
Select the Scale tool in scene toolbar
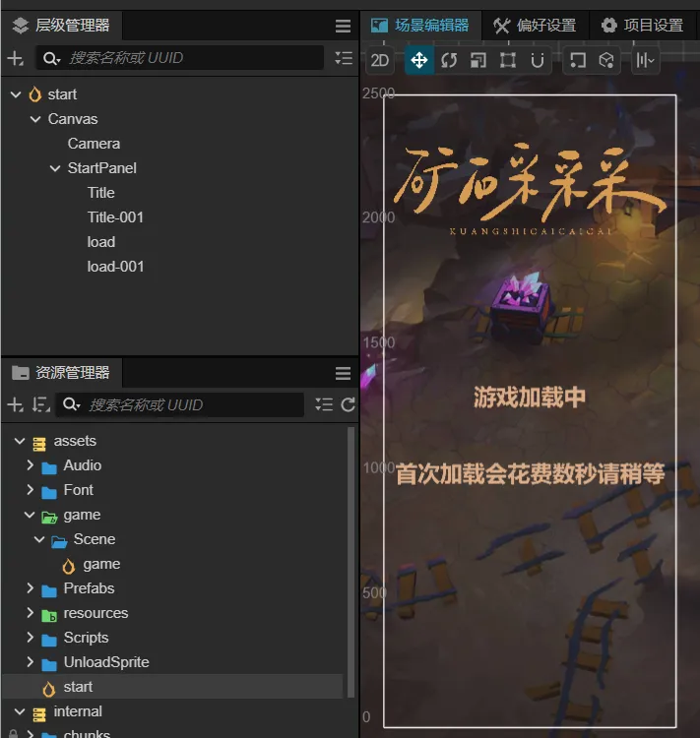(x=478, y=60)
